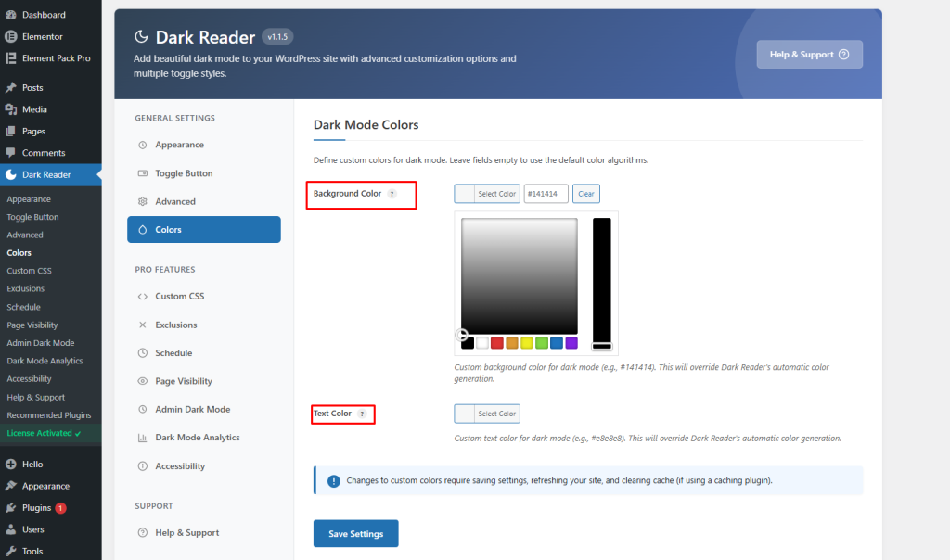Open Custom CSS submenu link in sidebar
This screenshot has height=560, width=950.
pyautogui.click(x=29, y=271)
